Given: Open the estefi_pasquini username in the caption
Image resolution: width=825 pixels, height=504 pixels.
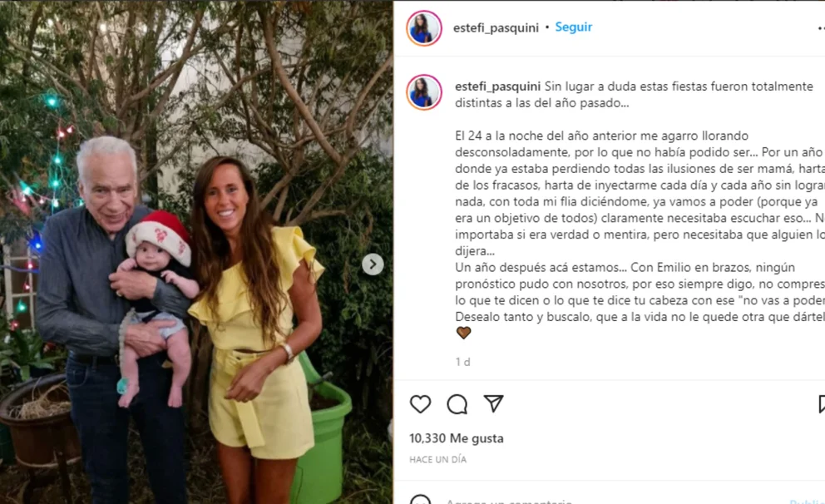Looking at the screenshot, I should pos(497,86).
